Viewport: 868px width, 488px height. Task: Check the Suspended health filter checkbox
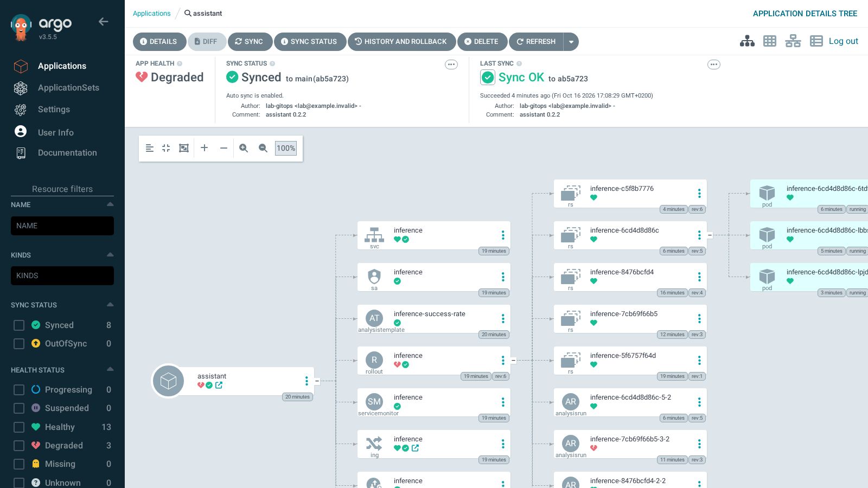(x=19, y=408)
